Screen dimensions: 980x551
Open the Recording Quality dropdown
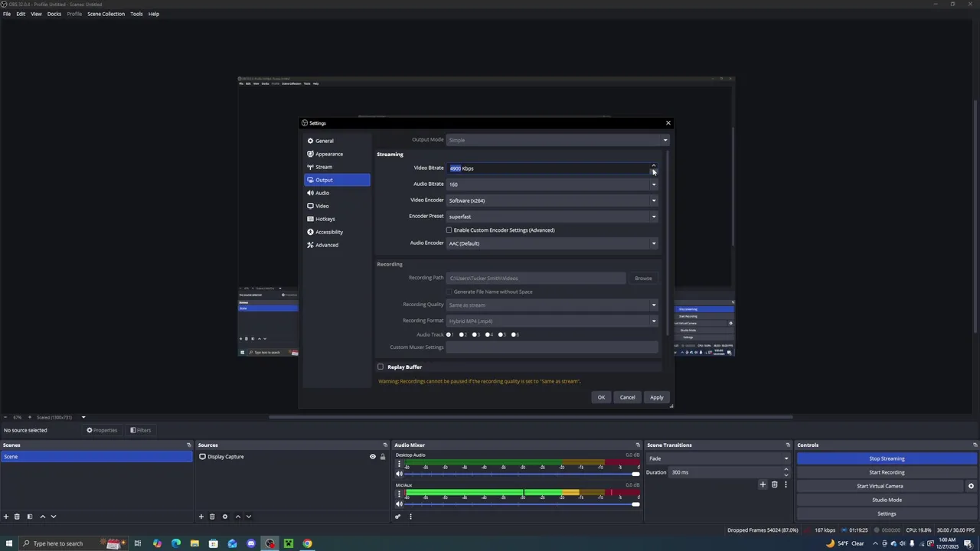pos(552,305)
